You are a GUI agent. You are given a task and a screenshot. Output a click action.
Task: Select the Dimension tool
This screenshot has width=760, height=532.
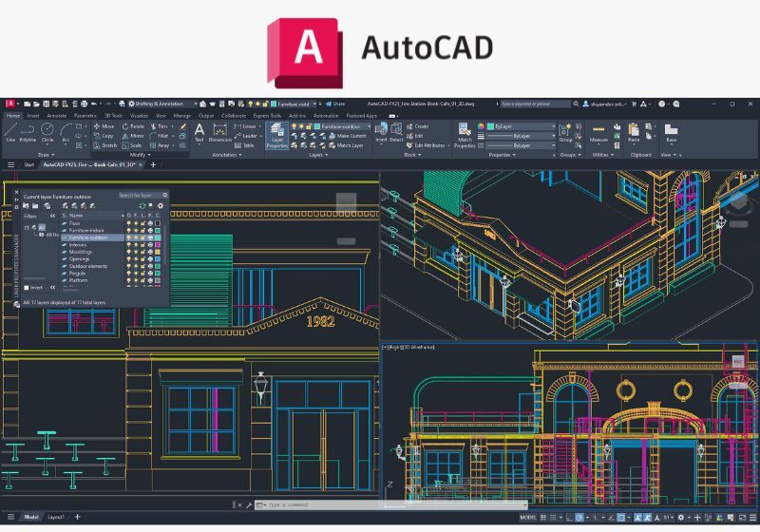[x=220, y=132]
